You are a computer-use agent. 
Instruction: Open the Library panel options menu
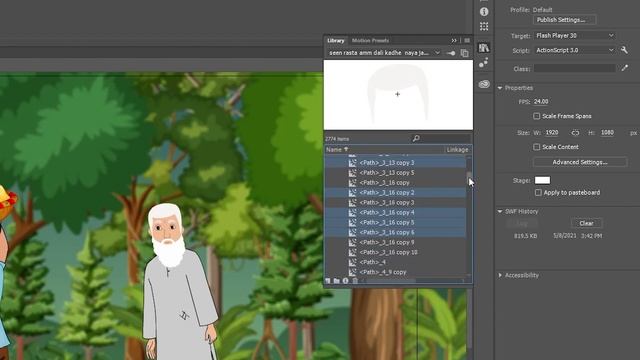[467, 40]
